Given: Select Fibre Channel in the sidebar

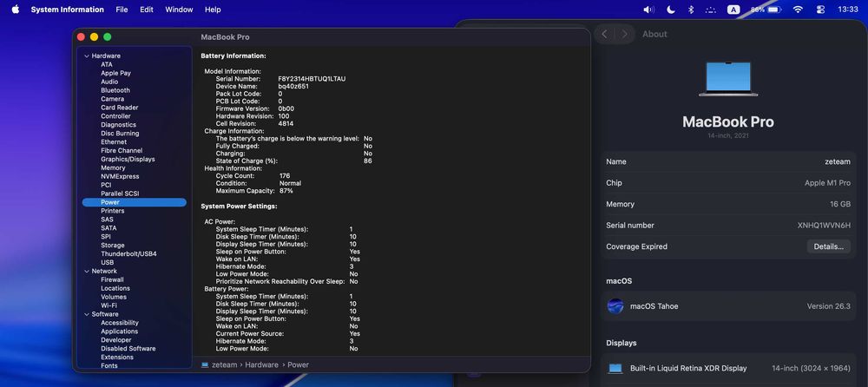Looking at the screenshot, I should point(122,151).
